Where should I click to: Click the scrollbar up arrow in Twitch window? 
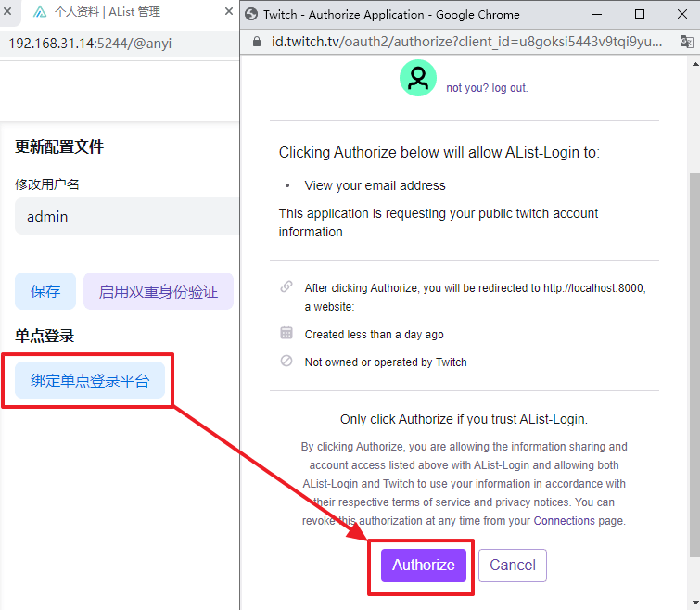[695, 64]
